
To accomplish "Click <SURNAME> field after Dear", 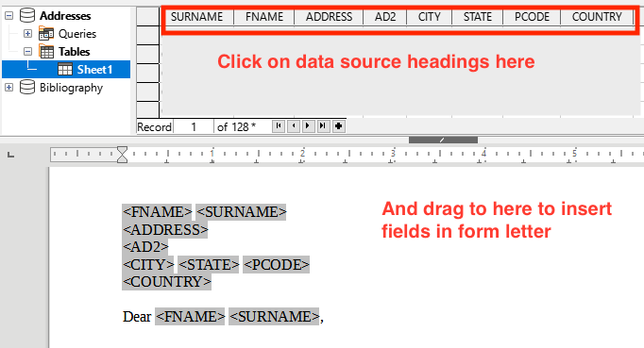I will coord(274,316).
